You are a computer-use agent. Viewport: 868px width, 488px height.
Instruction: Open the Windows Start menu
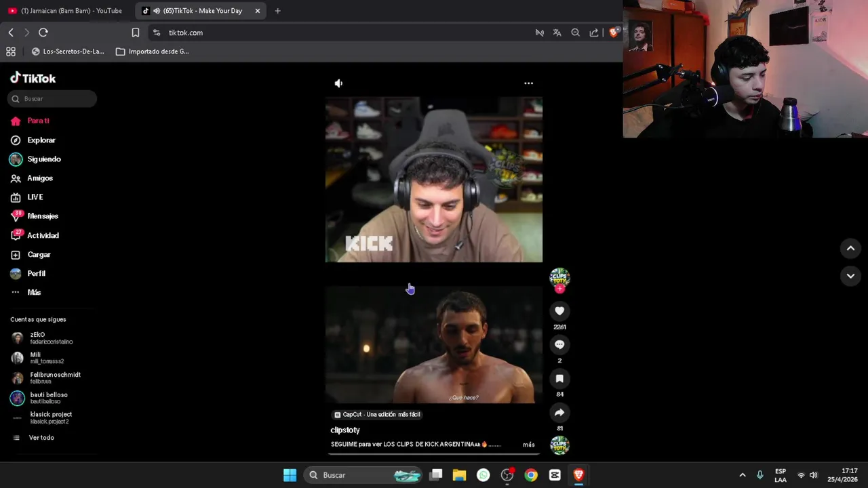[290, 475]
